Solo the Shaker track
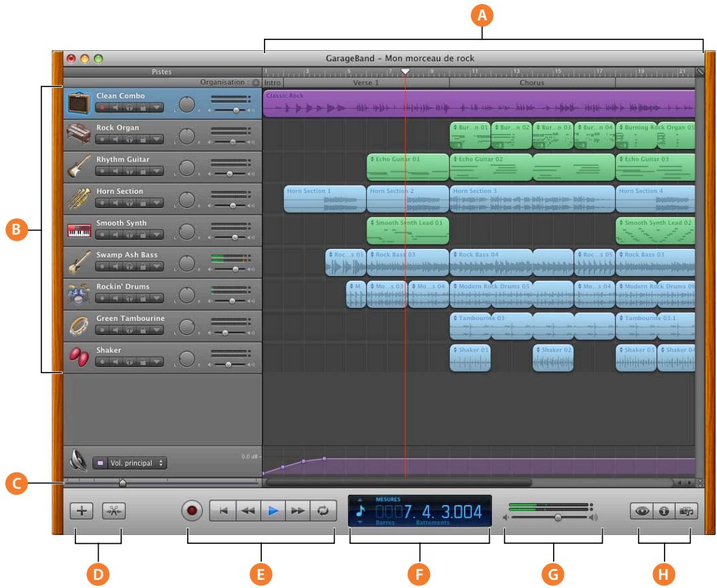 click(x=129, y=362)
